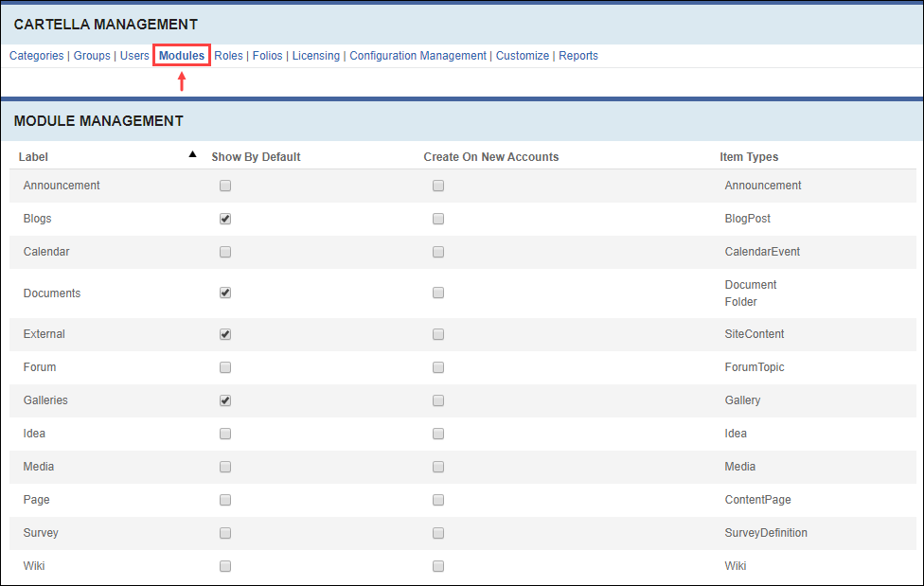Enable Show By Default for Page

tap(225, 500)
